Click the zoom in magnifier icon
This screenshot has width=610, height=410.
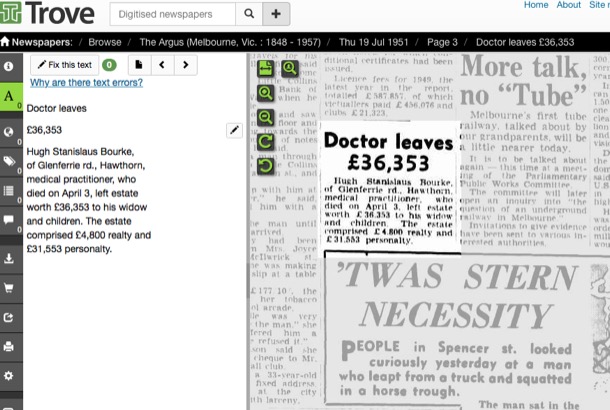click(266, 93)
